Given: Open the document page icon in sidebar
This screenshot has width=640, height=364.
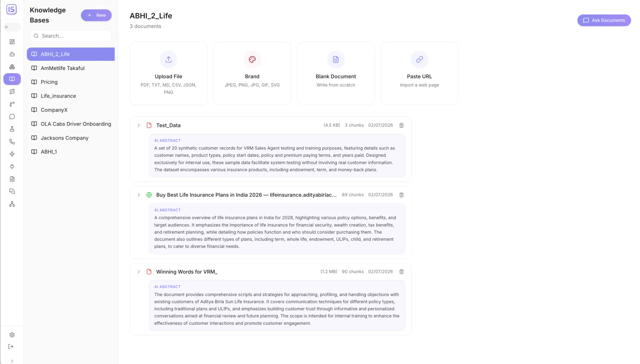Looking at the screenshot, I should click(12, 179).
